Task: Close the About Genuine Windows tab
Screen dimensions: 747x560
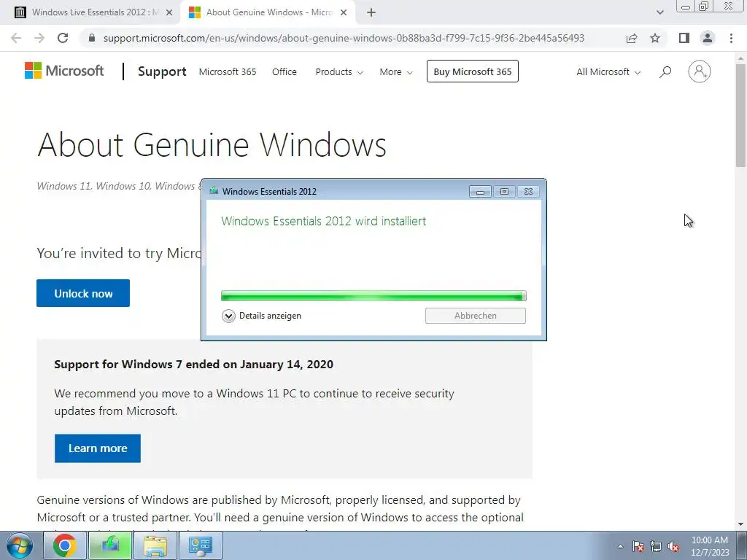Action: (x=344, y=12)
